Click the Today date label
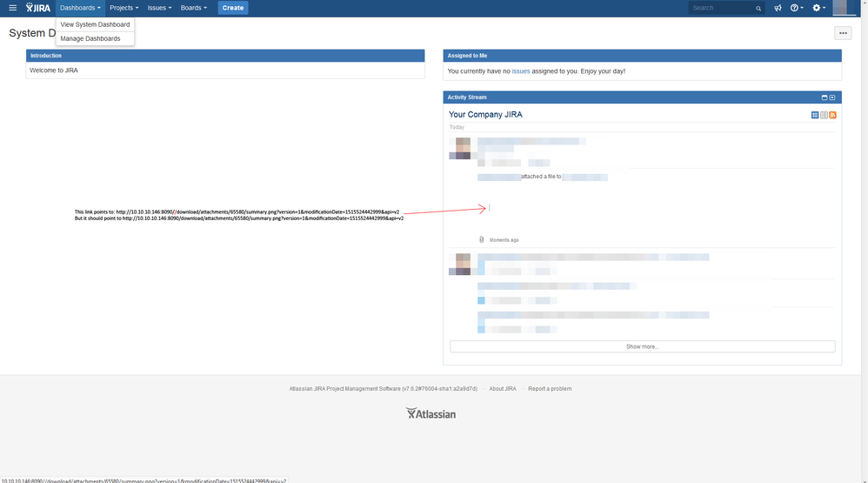Viewport: 868px width, 483px height. coord(457,127)
